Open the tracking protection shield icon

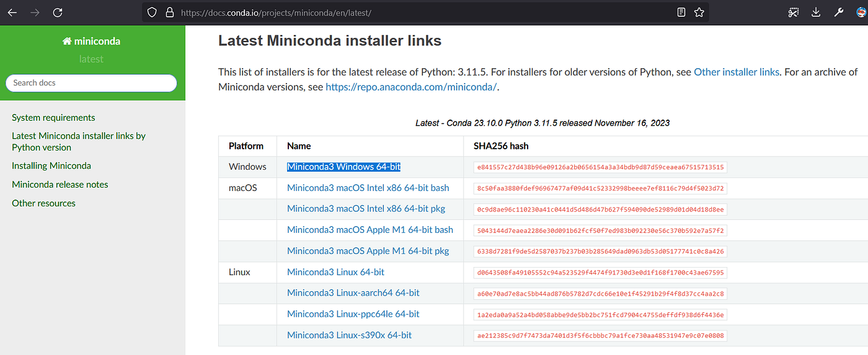click(x=153, y=12)
